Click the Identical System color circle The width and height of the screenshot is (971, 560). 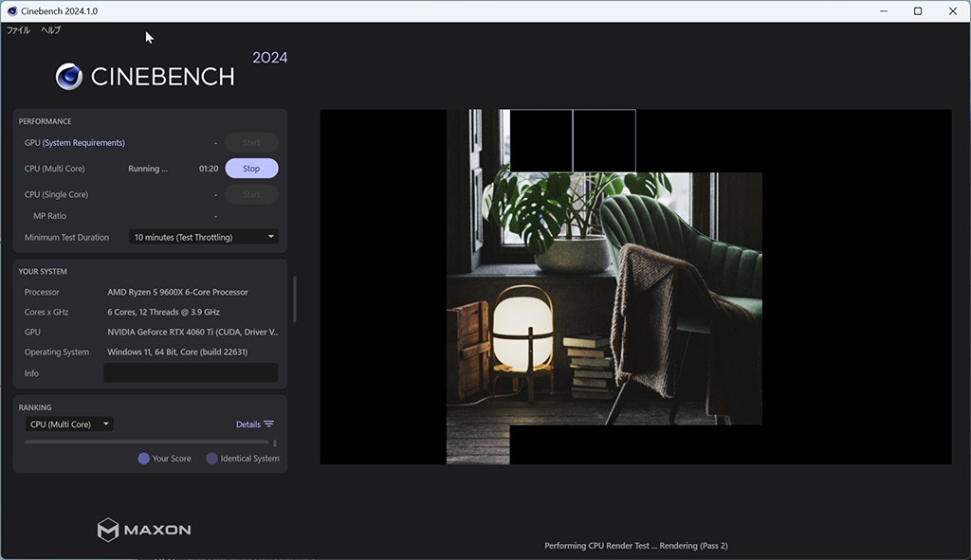pyautogui.click(x=211, y=459)
